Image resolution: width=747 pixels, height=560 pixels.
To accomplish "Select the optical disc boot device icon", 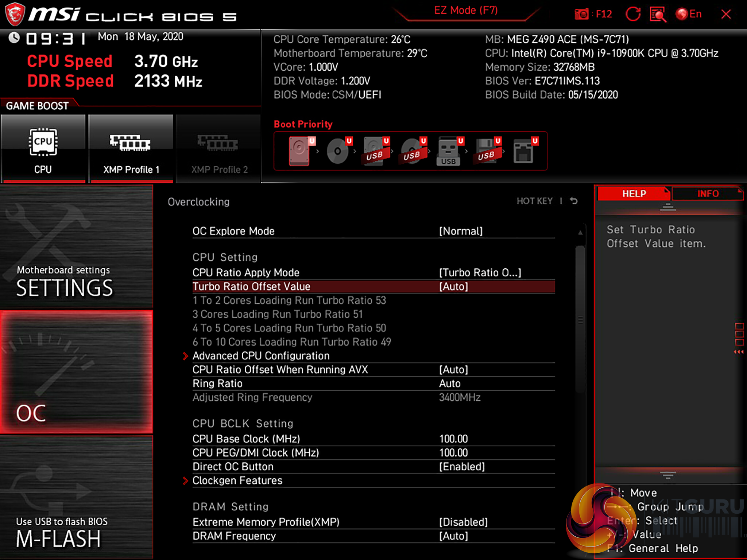I will click(x=338, y=151).
